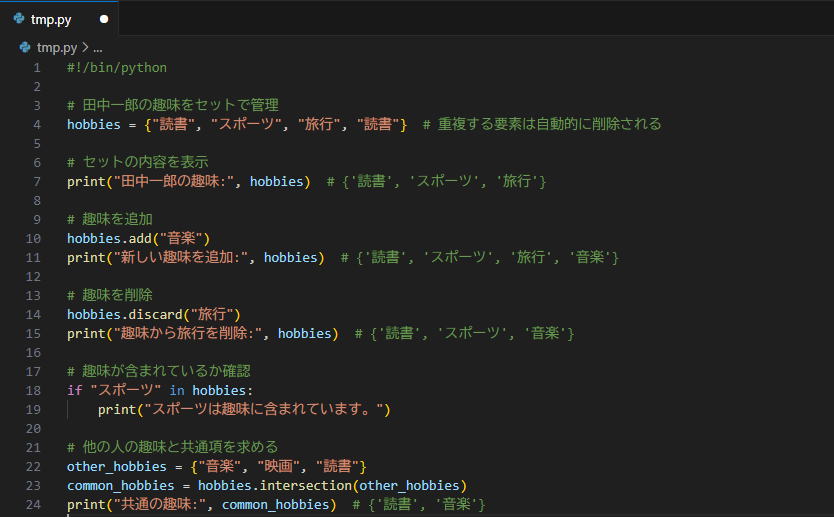Click line number 1 in the gutter

[37, 68]
